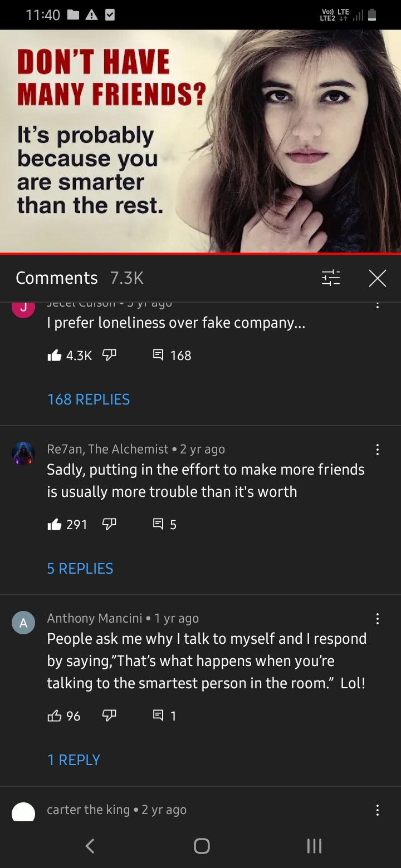Screen dimensions: 401x868
Task: Like Re7an, The Alchemist's comment
Action: click(x=55, y=525)
